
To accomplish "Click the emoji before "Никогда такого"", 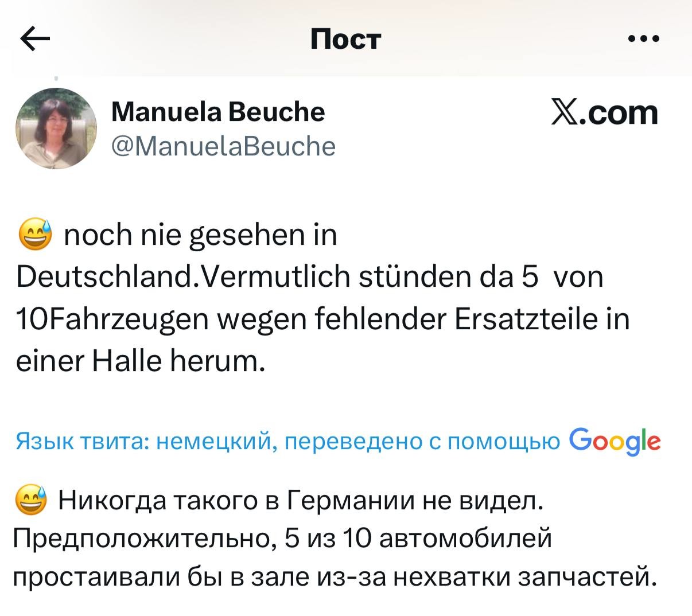I will click(32, 502).
